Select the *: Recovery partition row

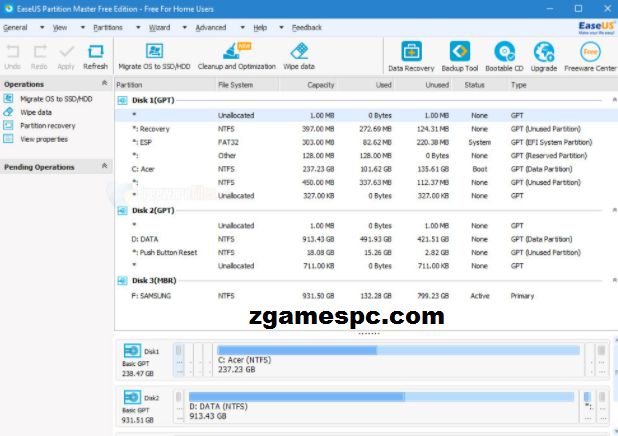366,129
